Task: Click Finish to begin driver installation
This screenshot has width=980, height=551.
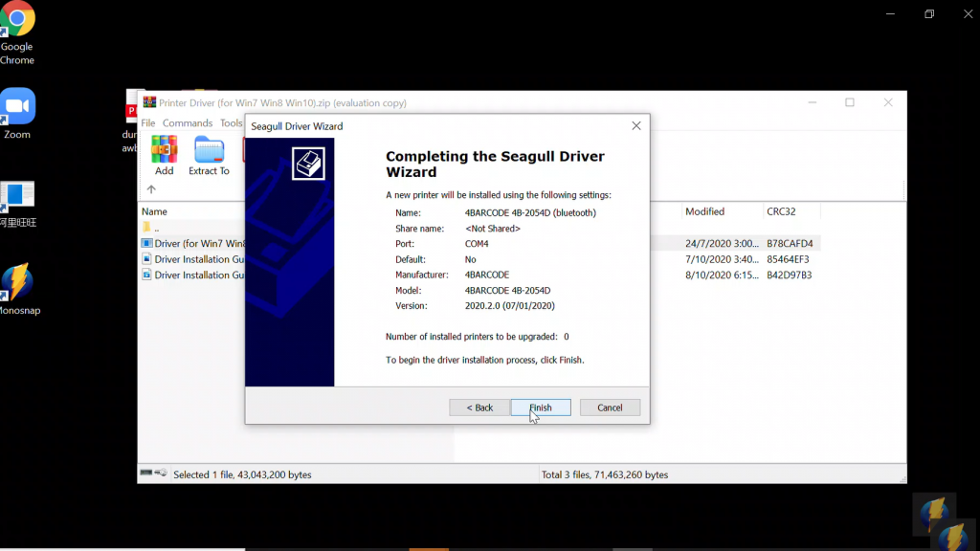Action: [x=541, y=408]
